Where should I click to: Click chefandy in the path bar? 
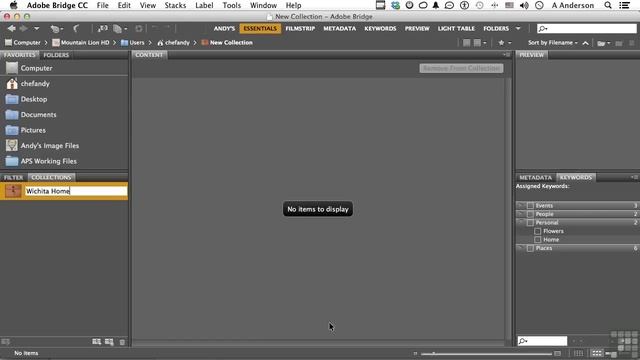(x=173, y=42)
